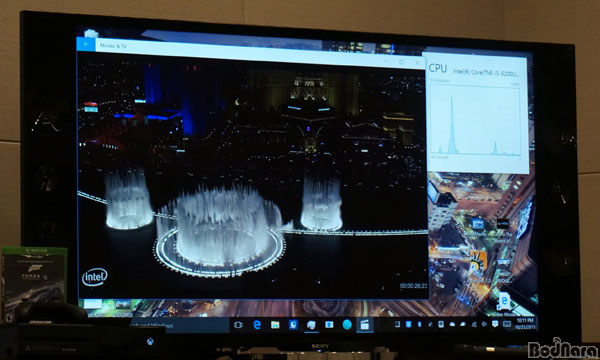Open the Bluetooth tray icon
The height and width of the screenshot is (360, 600).
(x=419, y=324)
